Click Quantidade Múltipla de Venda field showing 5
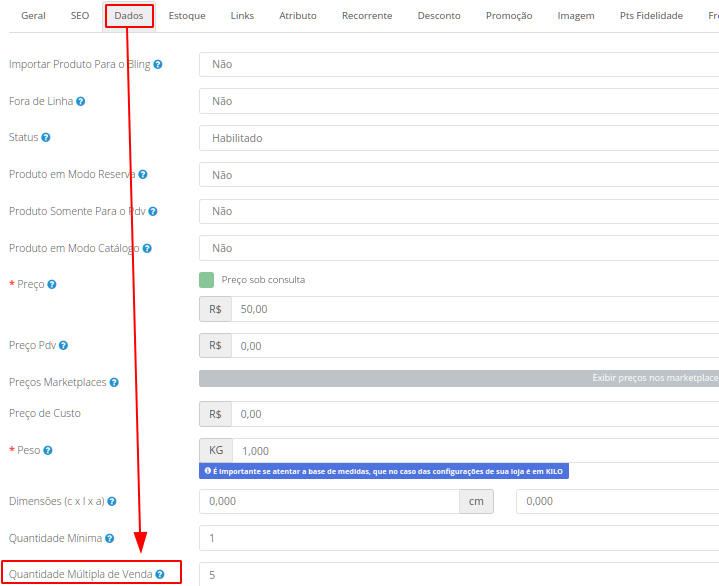 459,575
